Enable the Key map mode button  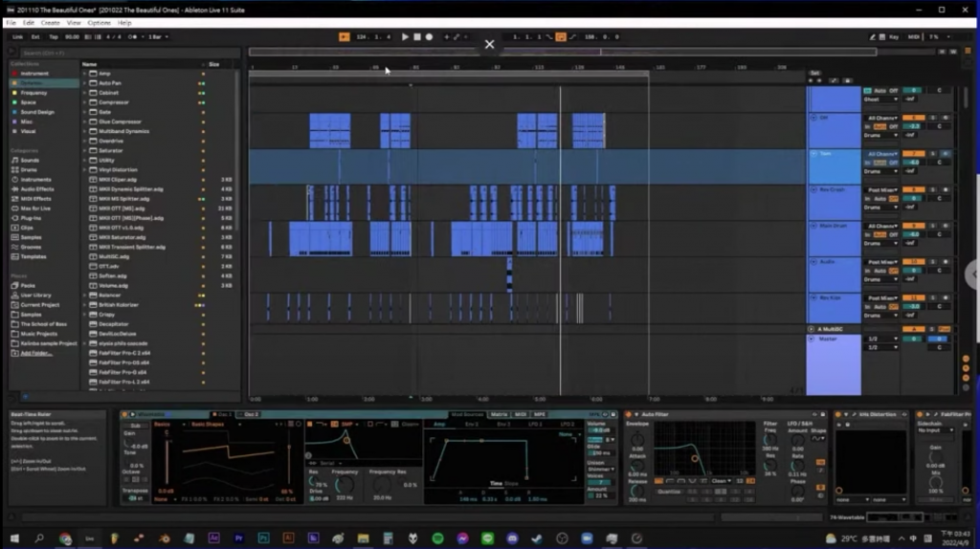(894, 37)
